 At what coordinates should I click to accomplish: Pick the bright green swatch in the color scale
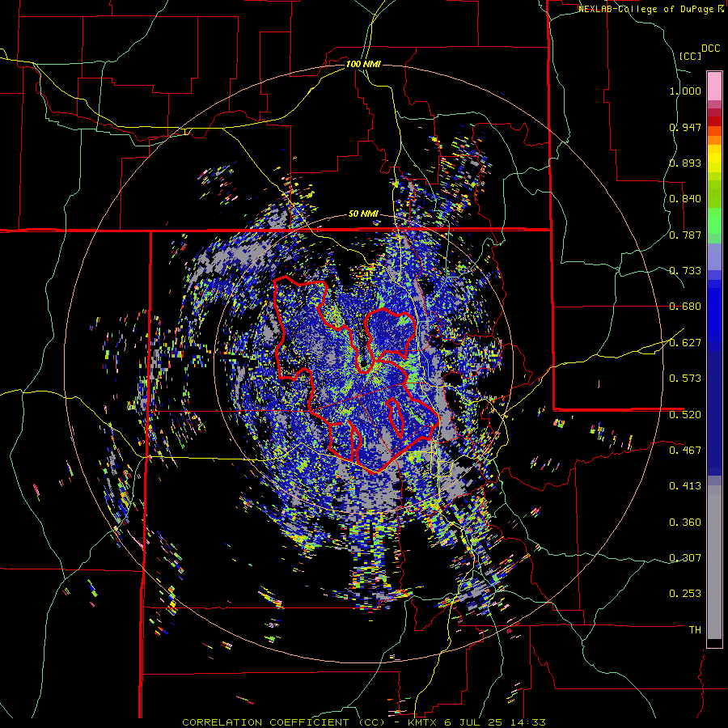(x=714, y=221)
